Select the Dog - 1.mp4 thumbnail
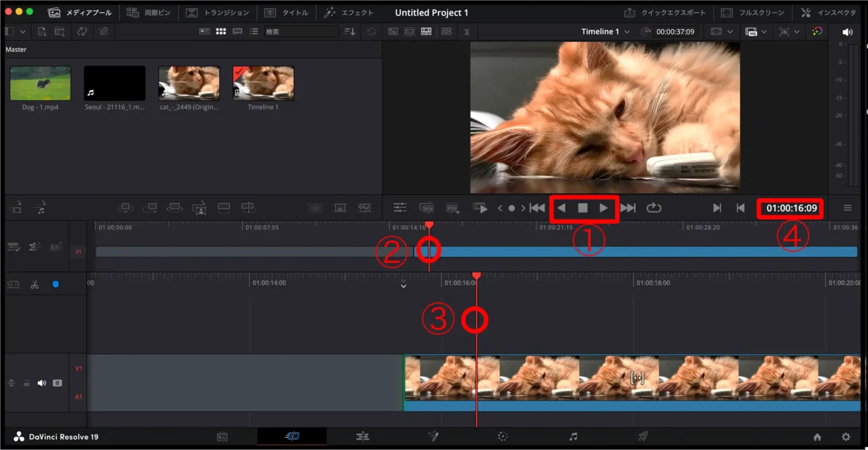This screenshot has width=868, height=450. point(40,83)
